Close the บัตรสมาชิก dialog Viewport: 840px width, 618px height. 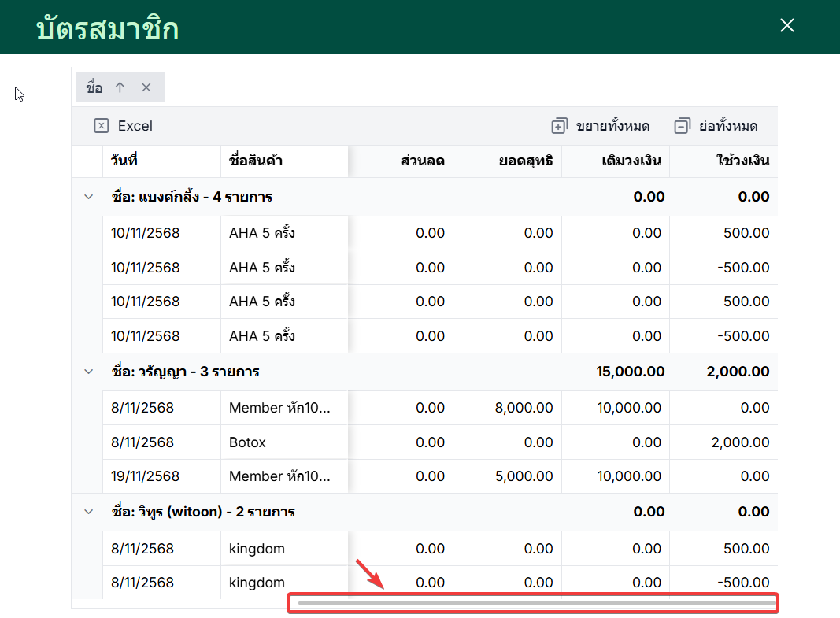786,26
